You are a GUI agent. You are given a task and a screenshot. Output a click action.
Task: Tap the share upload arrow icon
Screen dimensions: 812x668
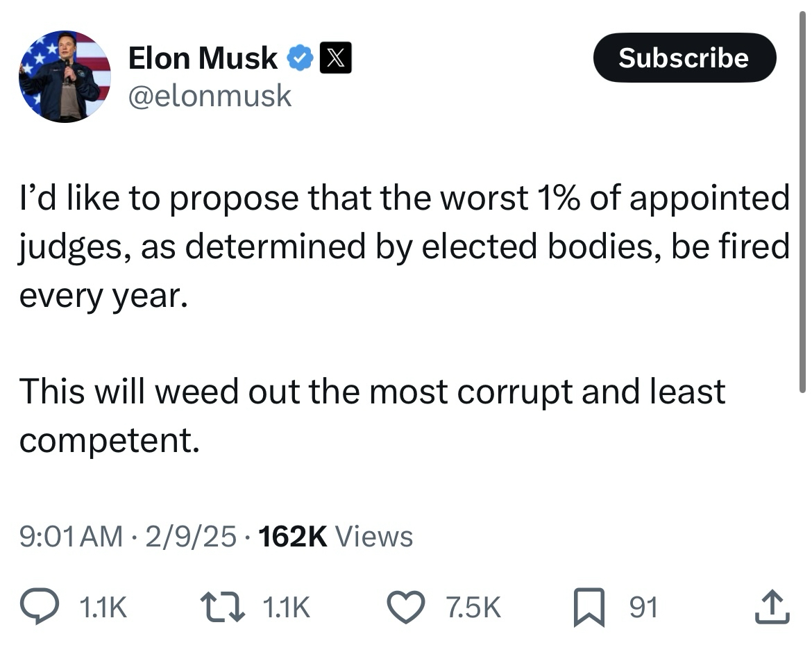coord(773,608)
